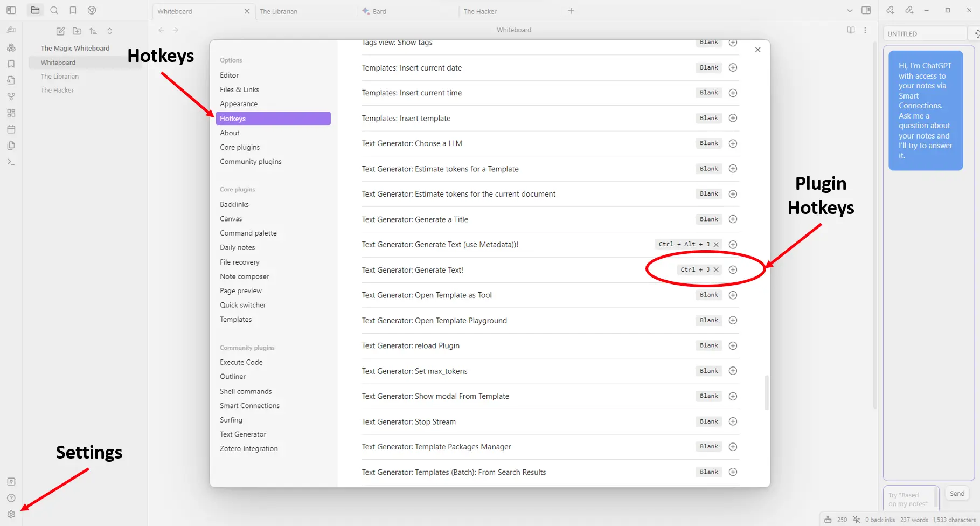Switch to the Bard tab

[407, 11]
